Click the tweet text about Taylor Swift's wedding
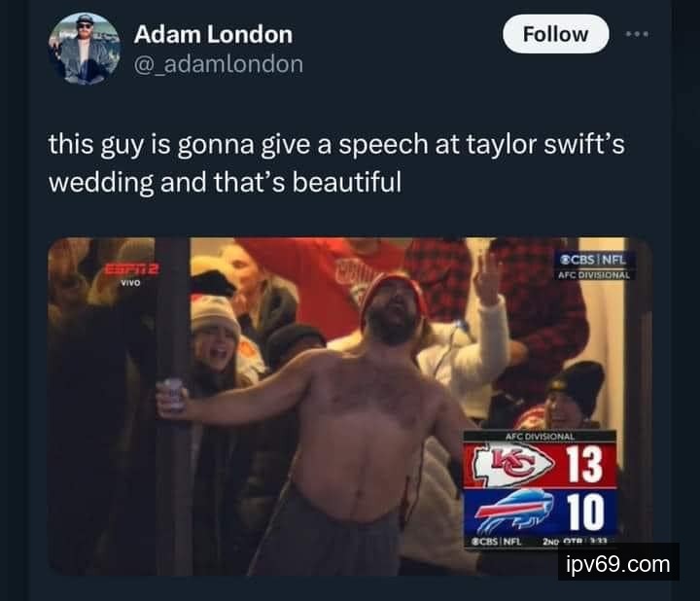The image size is (700, 601). click(336, 162)
